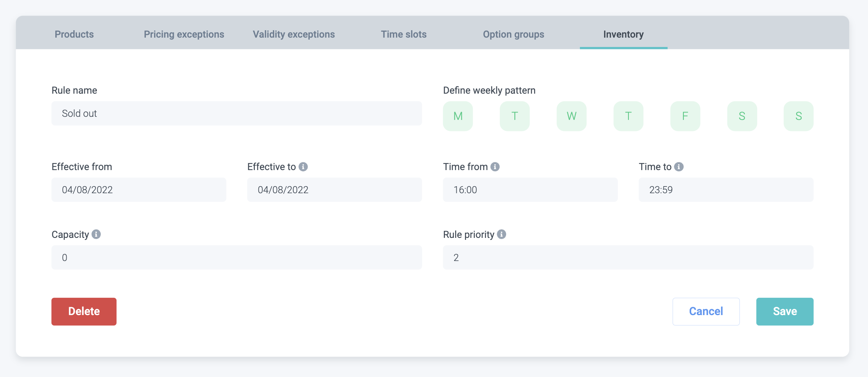This screenshot has width=868, height=377.
Task: Click the info icon beside Effective to
Action: click(x=303, y=167)
